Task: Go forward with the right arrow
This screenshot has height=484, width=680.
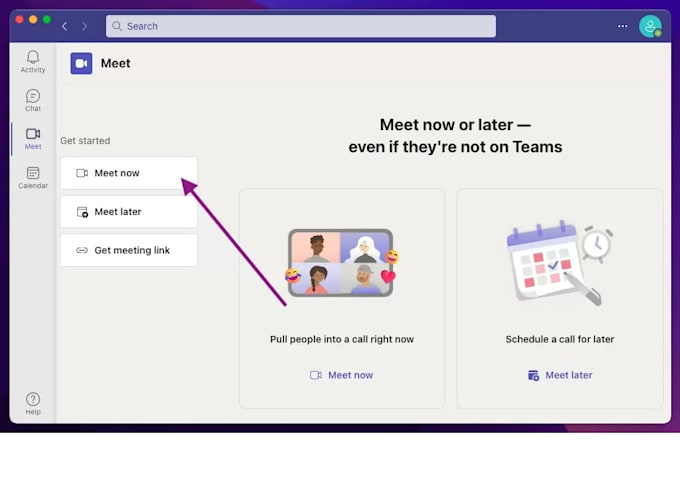Action: point(84,26)
